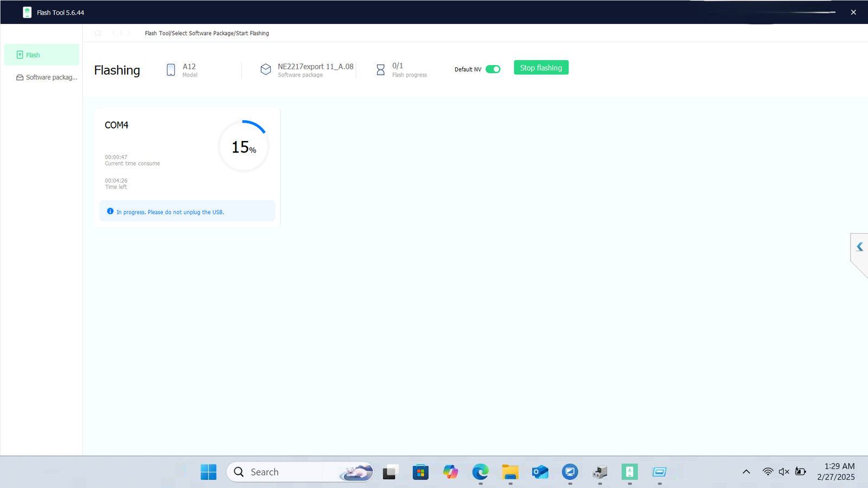
Task: Click the home icon in breadcrumb bar
Action: (98, 33)
